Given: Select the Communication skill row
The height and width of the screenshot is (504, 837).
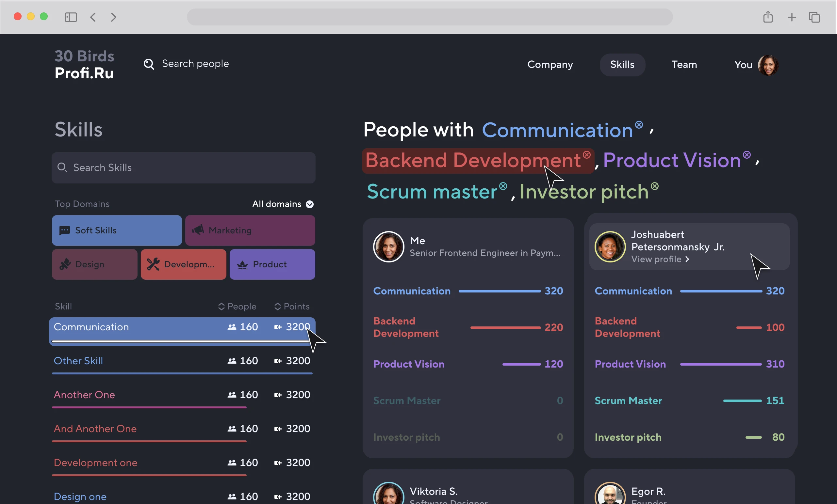Looking at the screenshot, I should (182, 331).
